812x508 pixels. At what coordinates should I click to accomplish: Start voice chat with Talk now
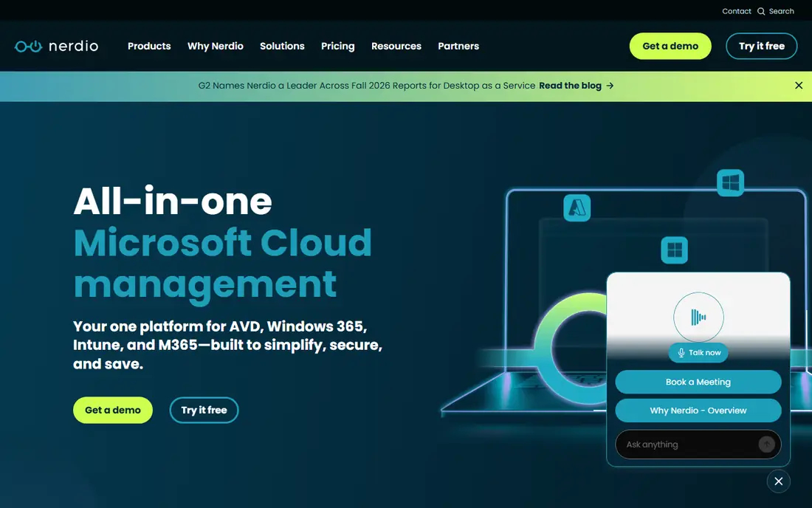[x=698, y=353]
